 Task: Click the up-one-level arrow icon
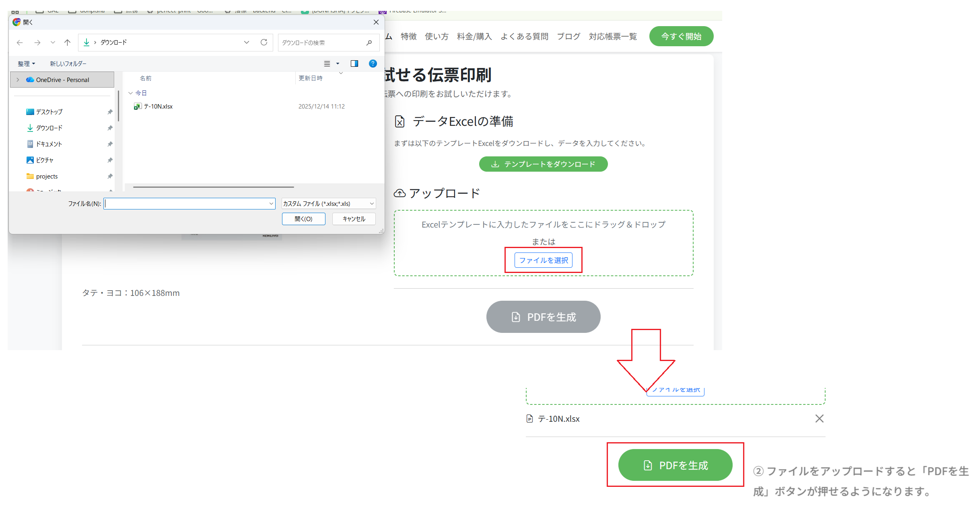[x=67, y=43]
